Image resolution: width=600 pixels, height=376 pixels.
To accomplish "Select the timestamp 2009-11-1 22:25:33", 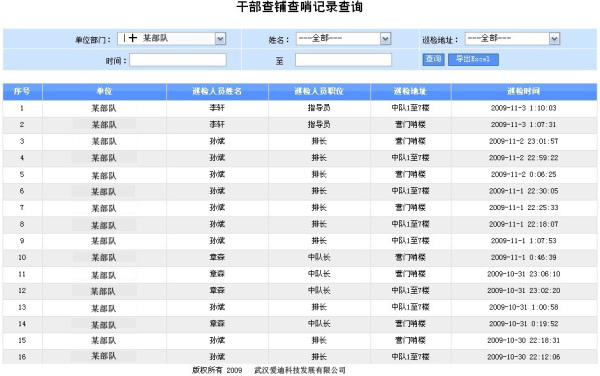I will [523, 208].
